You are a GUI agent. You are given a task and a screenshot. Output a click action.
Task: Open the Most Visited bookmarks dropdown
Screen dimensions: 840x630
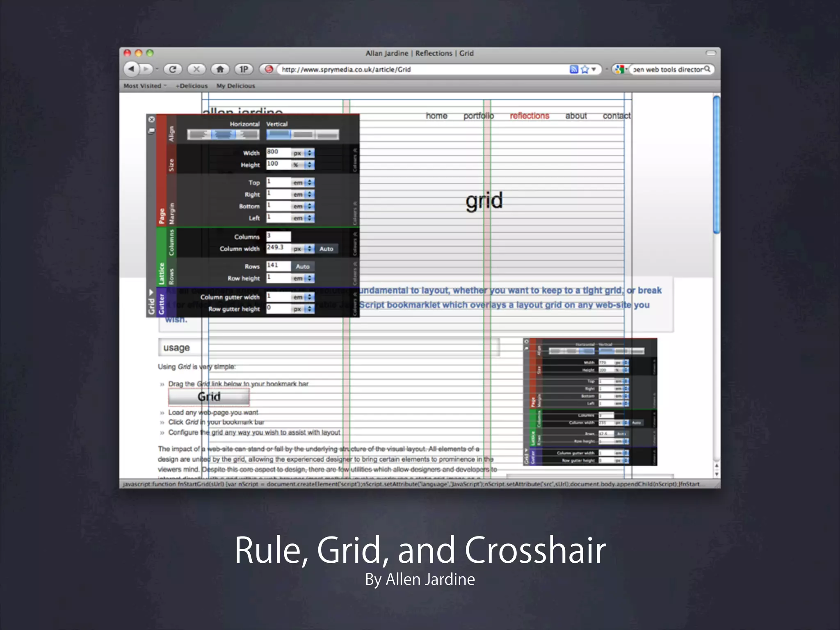click(x=145, y=86)
